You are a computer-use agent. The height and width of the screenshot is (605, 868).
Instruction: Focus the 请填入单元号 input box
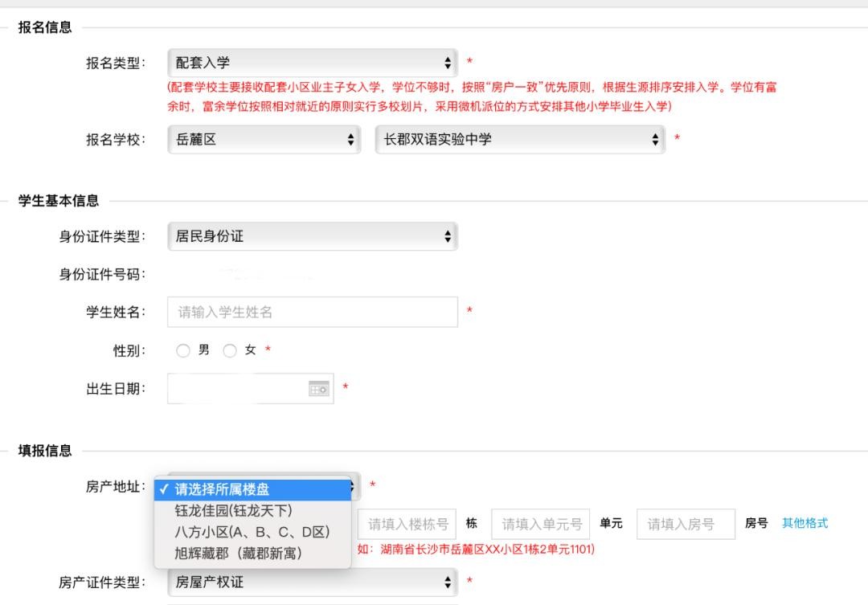click(x=541, y=524)
